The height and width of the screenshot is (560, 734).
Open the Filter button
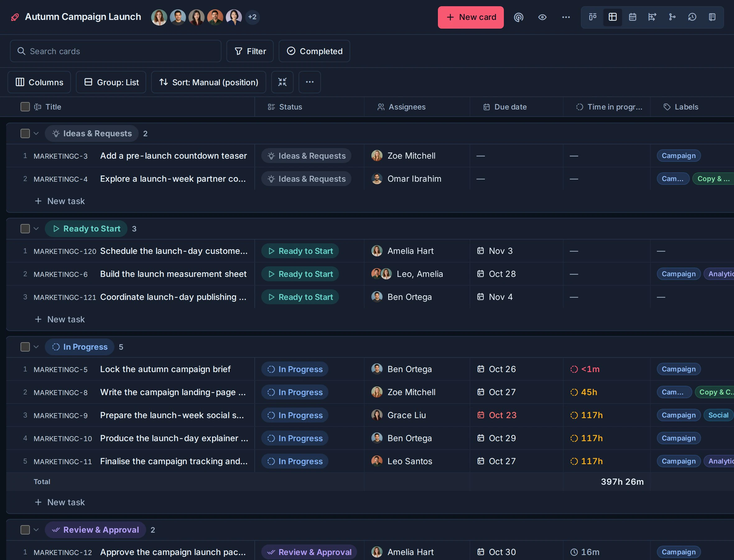coord(250,51)
